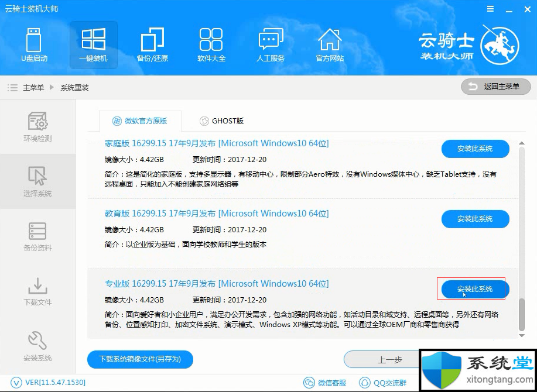Open 教育版 16299.15 title link
Screen dimensions: 537x392
coord(217,214)
